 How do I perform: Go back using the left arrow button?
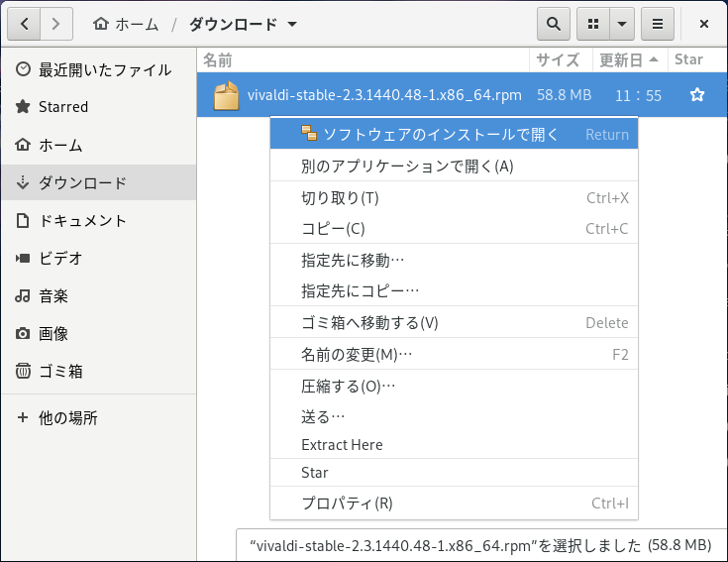click(x=24, y=24)
